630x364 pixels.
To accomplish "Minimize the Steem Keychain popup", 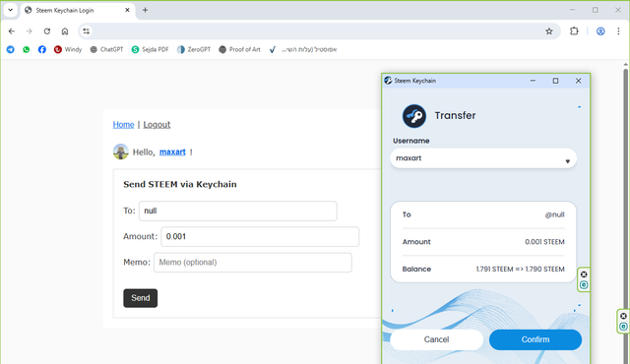I will [x=533, y=81].
